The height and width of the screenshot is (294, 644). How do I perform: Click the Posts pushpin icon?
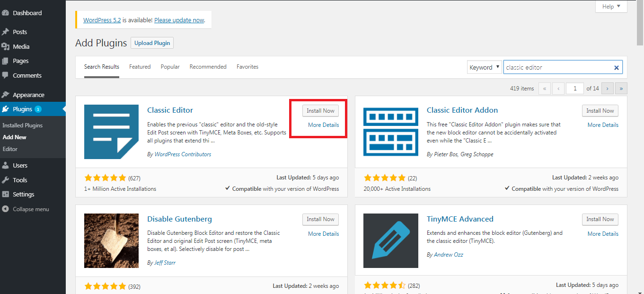tap(6, 32)
